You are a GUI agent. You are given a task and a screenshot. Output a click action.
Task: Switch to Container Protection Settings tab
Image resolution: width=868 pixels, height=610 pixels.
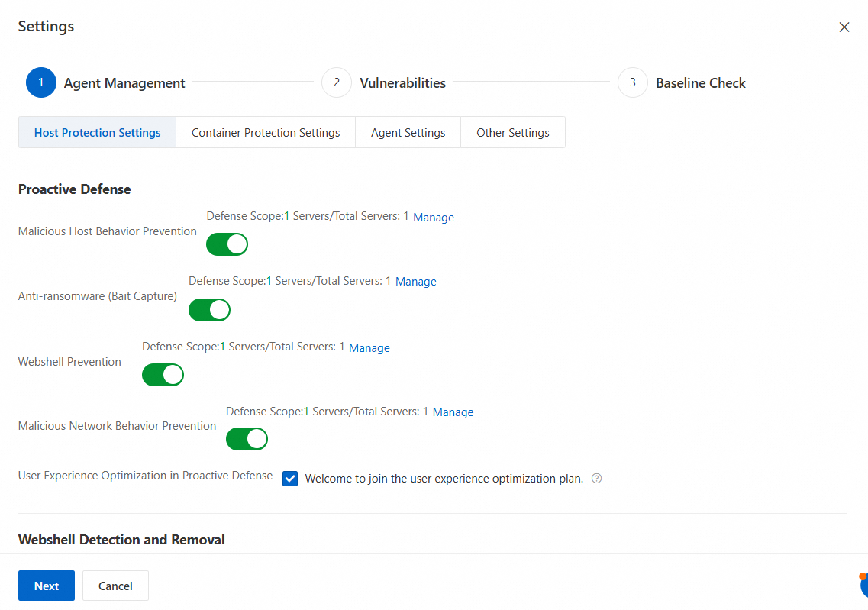[266, 132]
